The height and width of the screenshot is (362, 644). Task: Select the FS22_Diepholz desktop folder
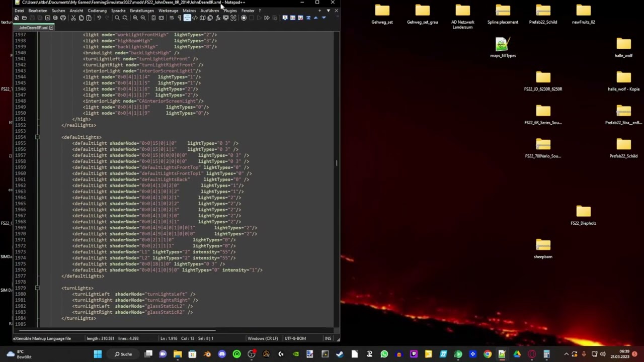pyautogui.click(x=583, y=216)
